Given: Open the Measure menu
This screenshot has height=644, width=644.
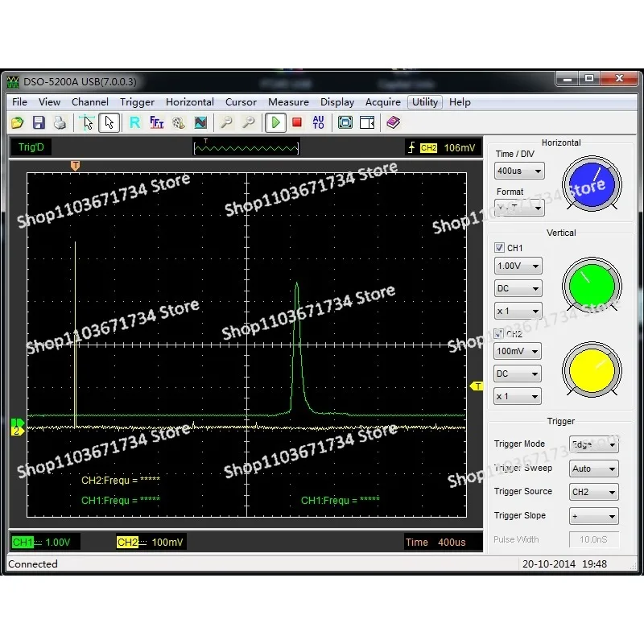Looking at the screenshot, I should point(288,102).
